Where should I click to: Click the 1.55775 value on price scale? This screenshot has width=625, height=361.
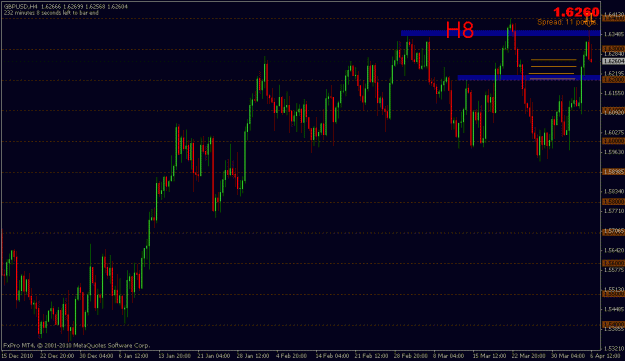614,270
